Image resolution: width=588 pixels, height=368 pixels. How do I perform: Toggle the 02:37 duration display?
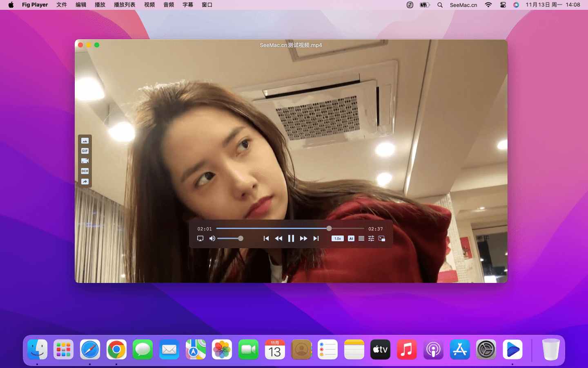coord(376,229)
